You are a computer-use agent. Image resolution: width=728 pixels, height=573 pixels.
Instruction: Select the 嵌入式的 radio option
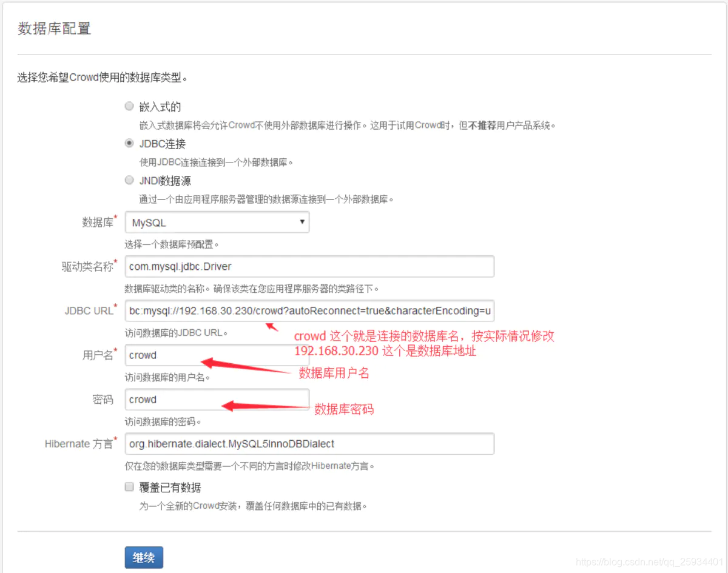[x=129, y=106]
